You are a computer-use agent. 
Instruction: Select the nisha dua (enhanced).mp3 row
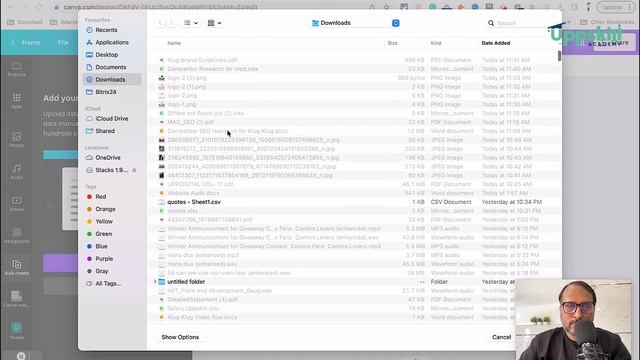[x=354, y=255]
